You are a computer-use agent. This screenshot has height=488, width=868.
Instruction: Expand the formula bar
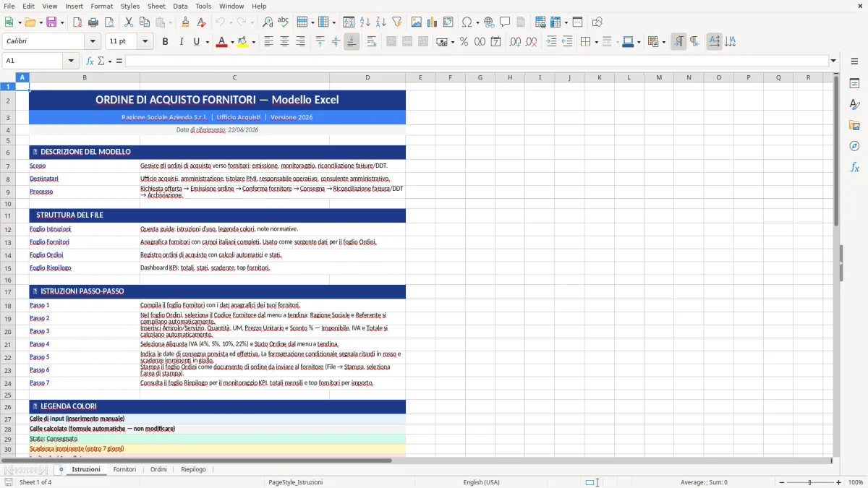pos(833,61)
